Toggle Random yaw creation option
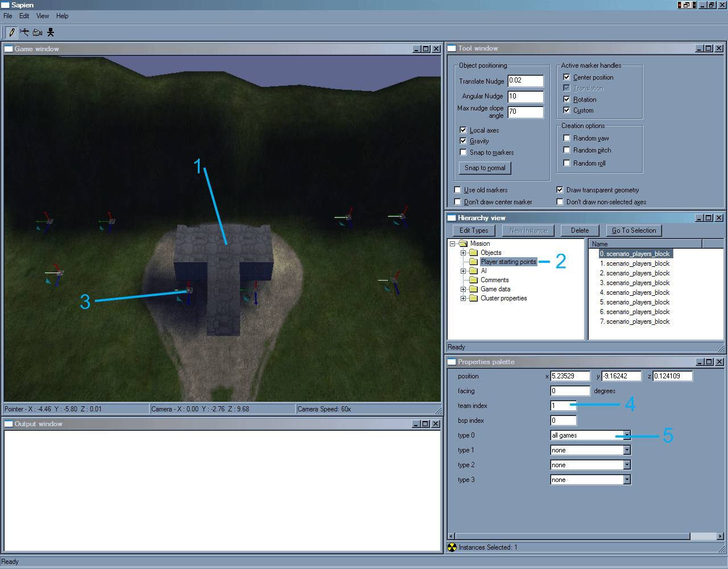The image size is (728, 569). (x=566, y=138)
